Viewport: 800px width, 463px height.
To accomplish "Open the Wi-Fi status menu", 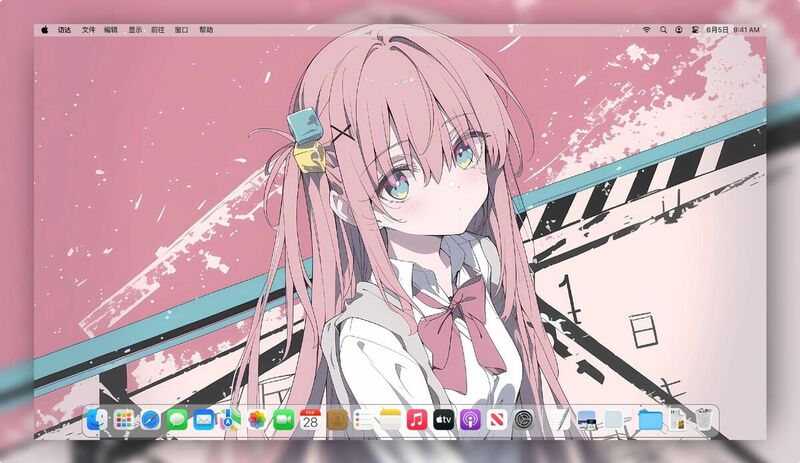I will point(646,30).
